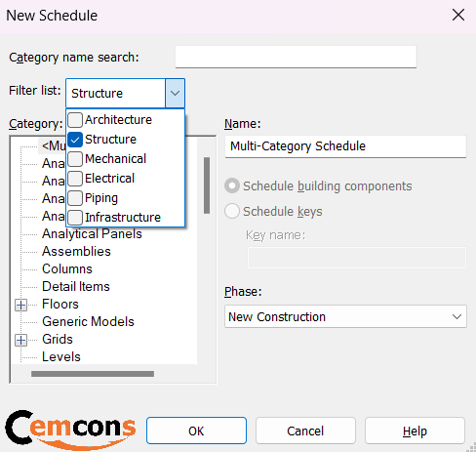Open the Phase dropdown showing New Construction
Image resolution: width=476 pixels, height=452 pixels.
coord(345,316)
